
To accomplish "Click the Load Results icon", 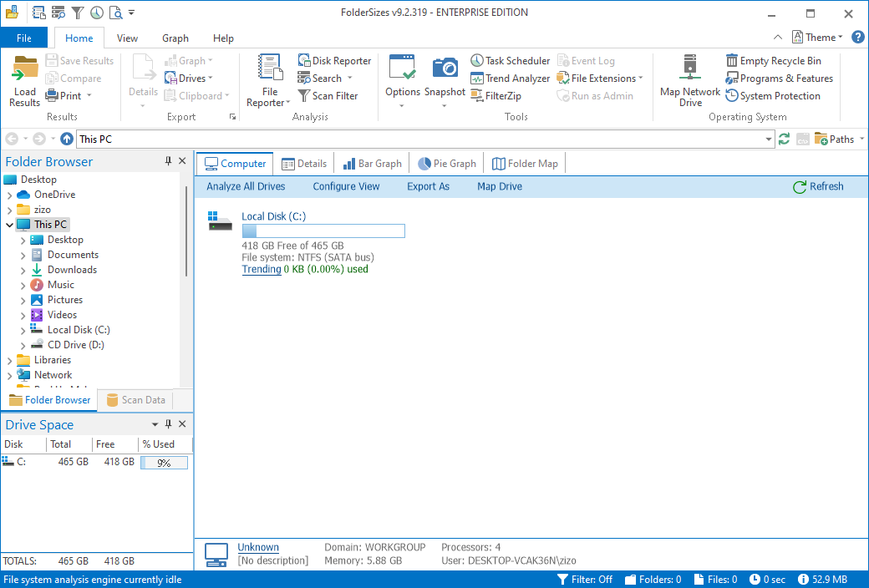I will pyautogui.click(x=25, y=69).
